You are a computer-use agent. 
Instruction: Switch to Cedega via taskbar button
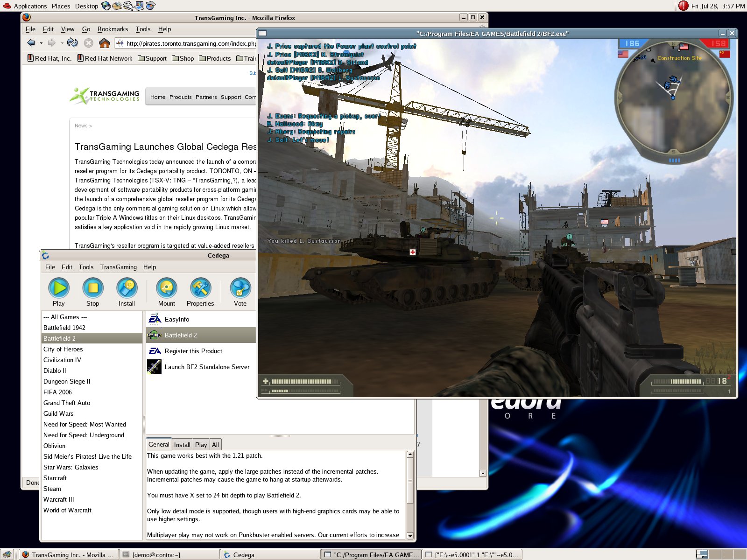click(270, 554)
